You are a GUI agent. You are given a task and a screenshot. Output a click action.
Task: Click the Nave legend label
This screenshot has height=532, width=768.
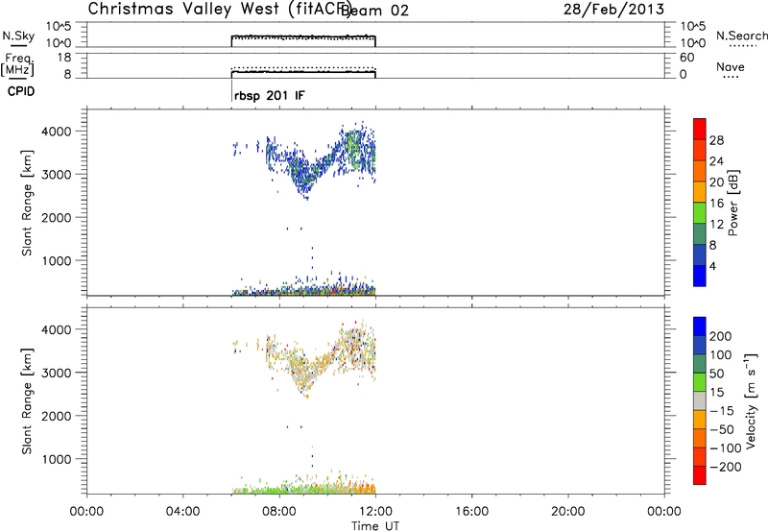pyautogui.click(x=731, y=66)
